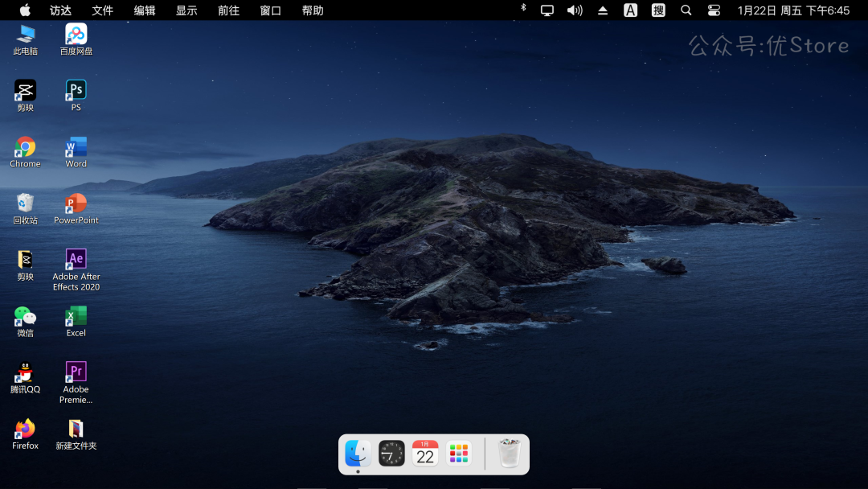Open the 此电脑 desktop icon

25,39
